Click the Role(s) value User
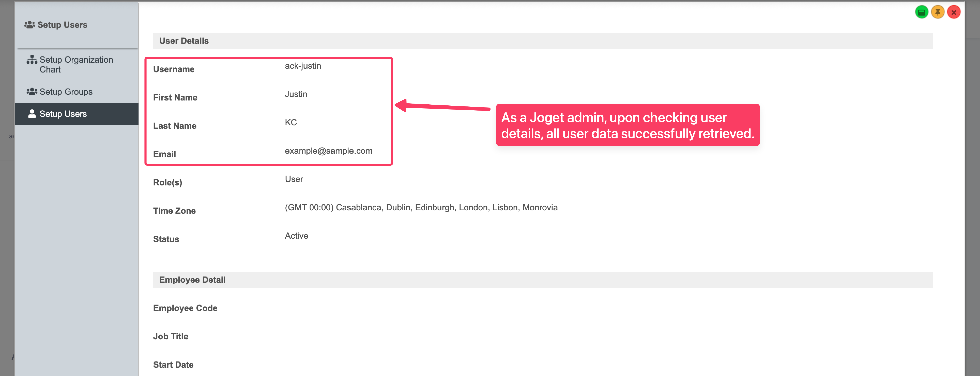 (294, 179)
